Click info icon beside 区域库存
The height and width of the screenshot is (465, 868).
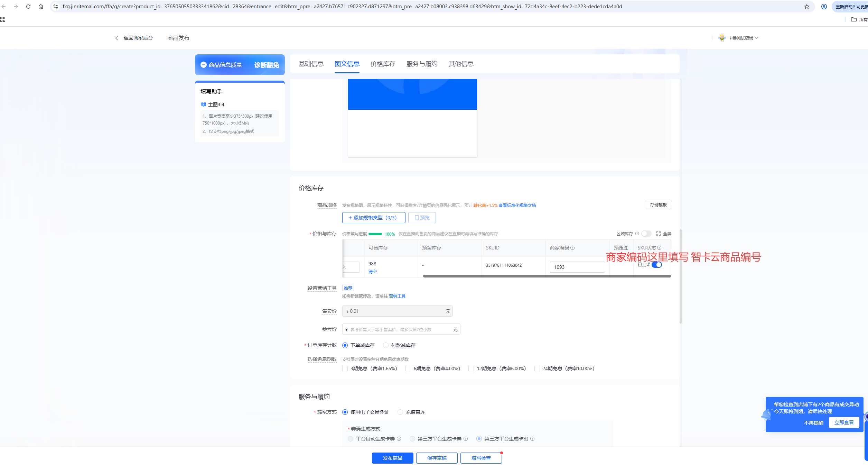pyautogui.click(x=637, y=234)
